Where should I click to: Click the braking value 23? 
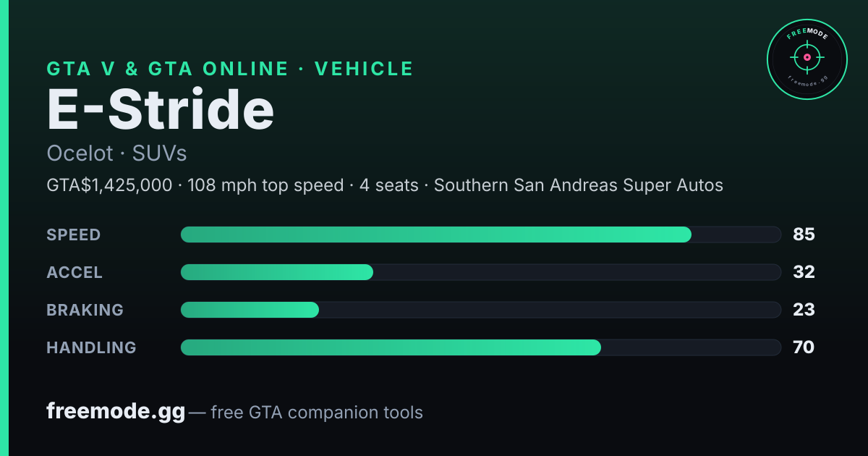pos(804,310)
